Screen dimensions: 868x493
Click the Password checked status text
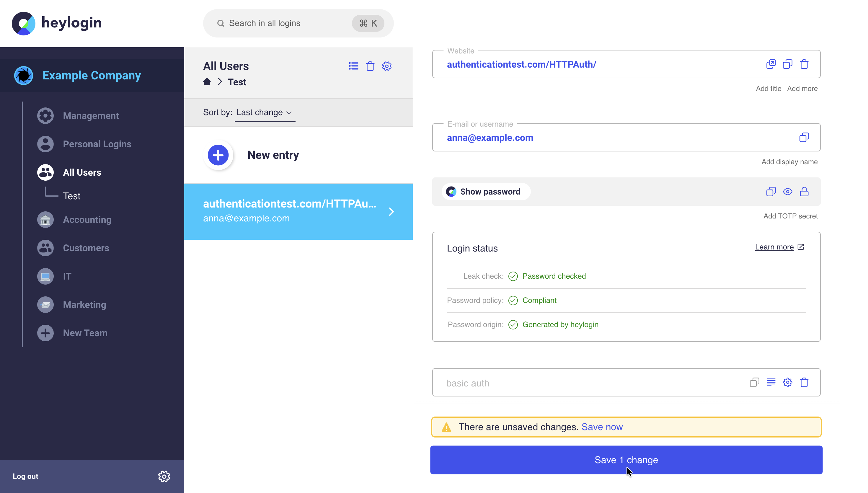pos(554,276)
